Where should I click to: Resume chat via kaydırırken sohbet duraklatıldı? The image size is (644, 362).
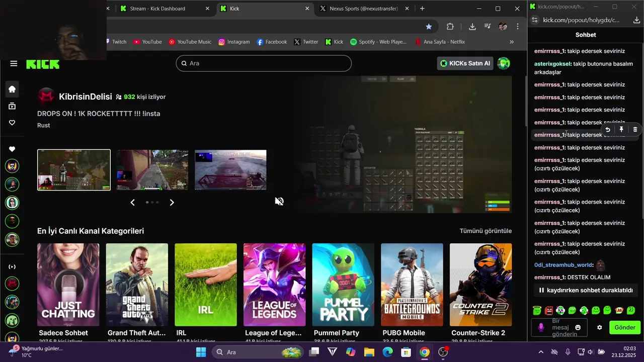[x=586, y=290]
